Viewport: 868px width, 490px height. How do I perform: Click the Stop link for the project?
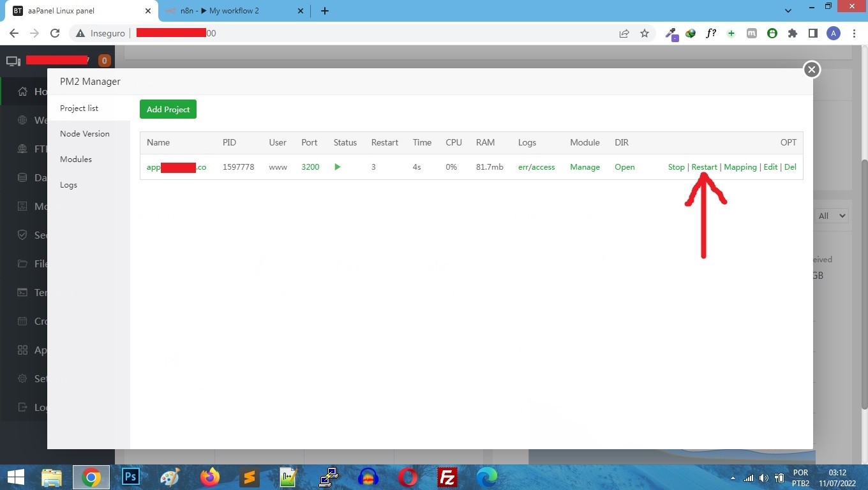(x=676, y=167)
